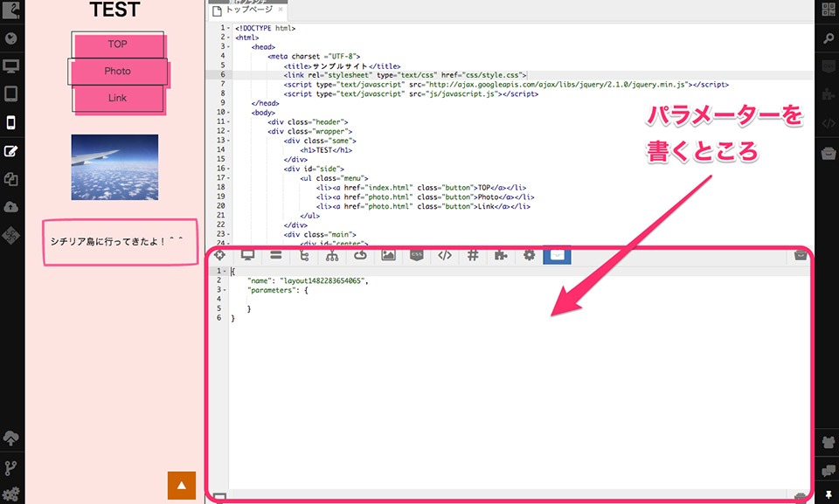Click the TOP menu button in preview
This screenshot has height=504, width=839.
click(118, 45)
